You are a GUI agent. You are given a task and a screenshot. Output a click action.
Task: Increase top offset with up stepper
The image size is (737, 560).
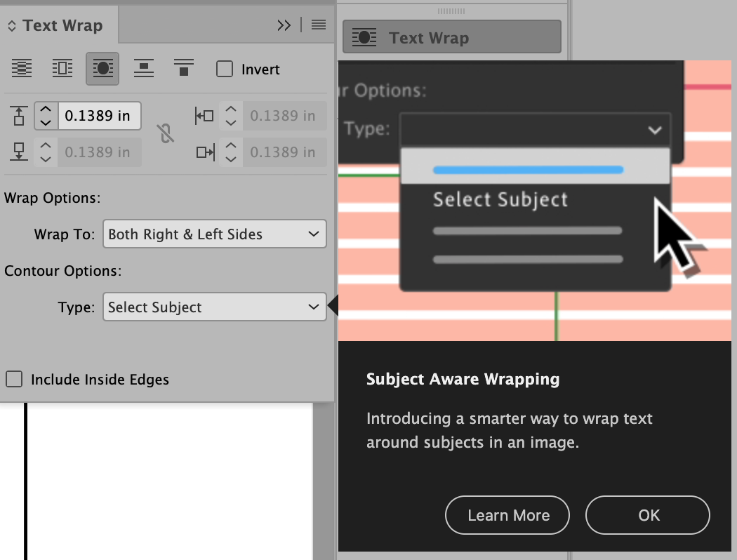click(x=46, y=109)
